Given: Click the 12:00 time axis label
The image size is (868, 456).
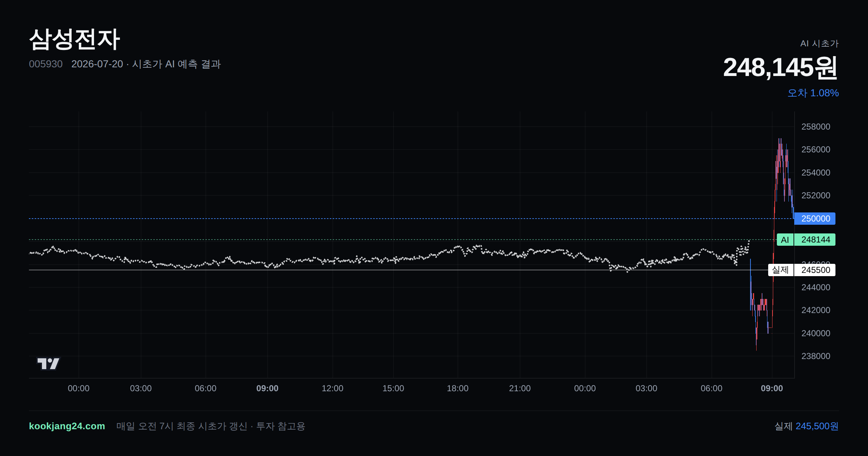Looking at the screenshot, I should pos(332,388).
